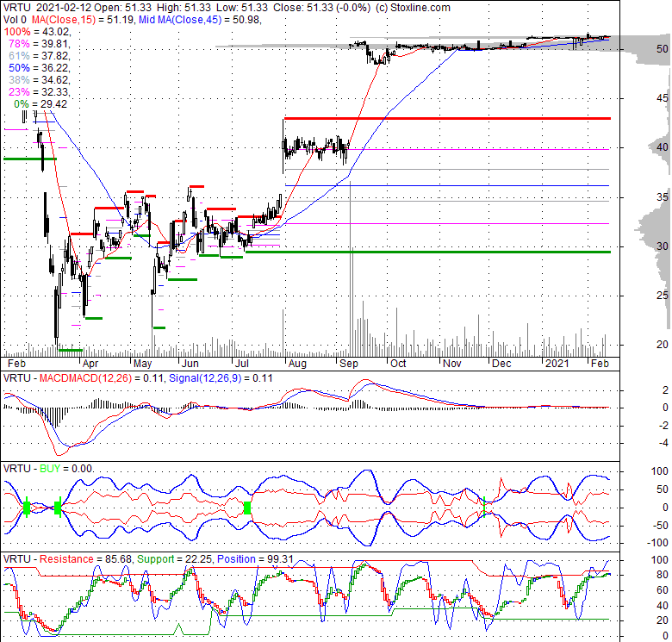Click the 'VRTU 2021-02-12' header text
This screenshot has height=642, width=672.
(46, 8)
